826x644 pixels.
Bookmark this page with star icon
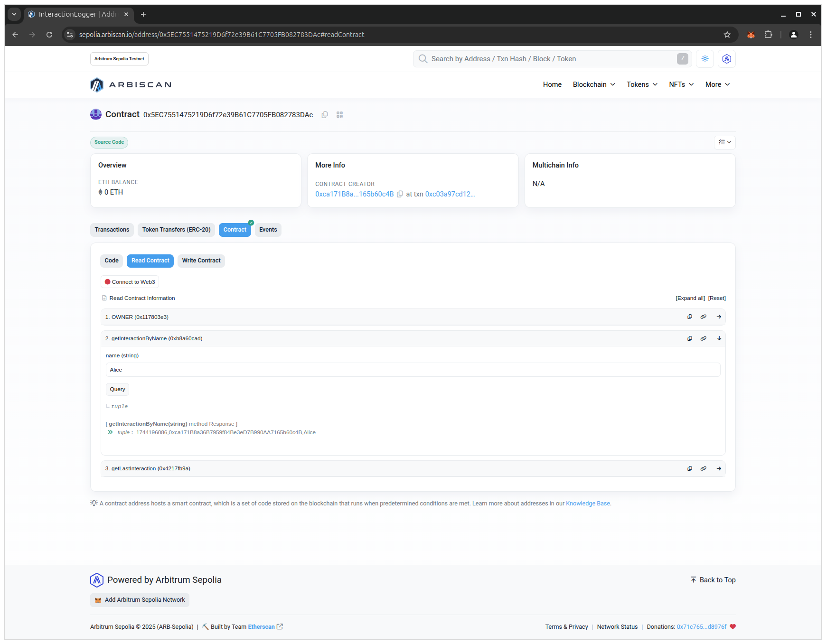pyautogui.click(x=727, y=35)
